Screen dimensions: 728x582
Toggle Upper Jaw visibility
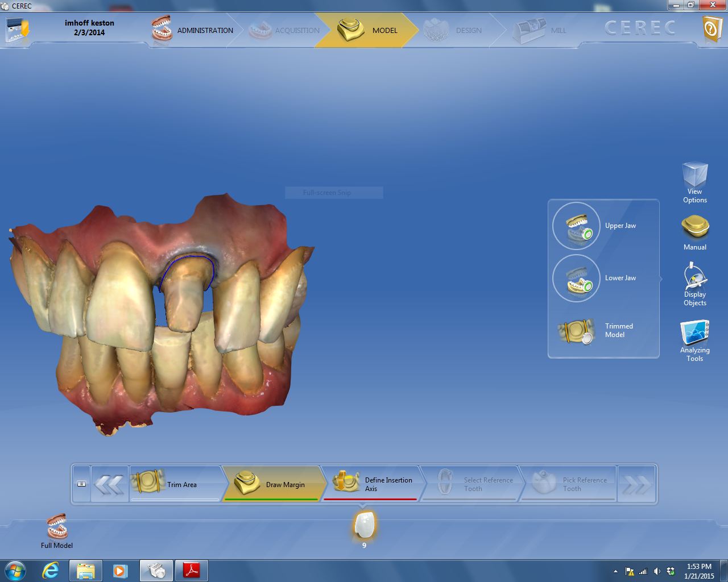[576, 226]
